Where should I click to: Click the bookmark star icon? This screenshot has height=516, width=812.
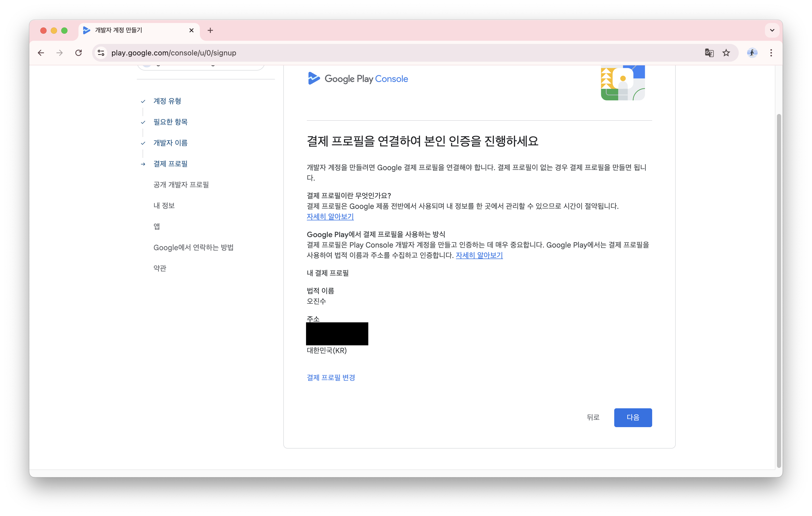[x=726, y=53]
